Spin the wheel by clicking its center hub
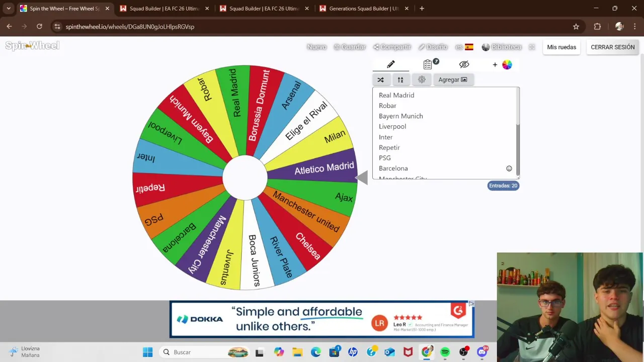This screenshot has width=644, height=362. tap(245, 177)
